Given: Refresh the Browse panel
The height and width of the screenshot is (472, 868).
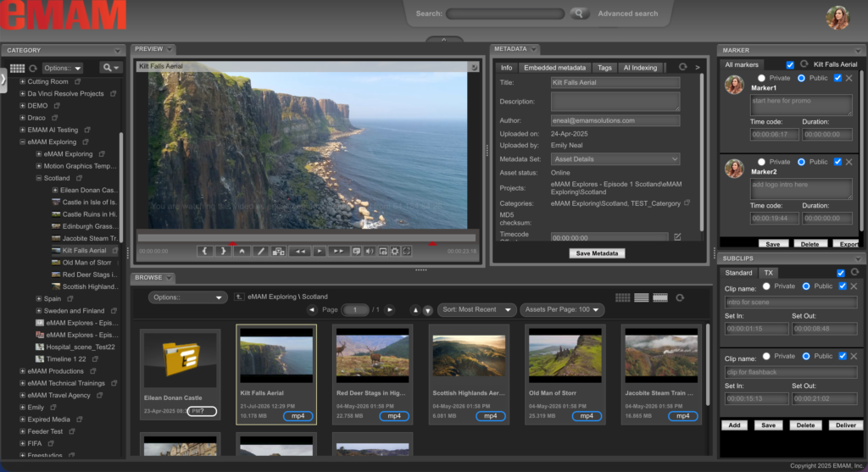Looking at the screenshot, I should [x=680, y=297].
